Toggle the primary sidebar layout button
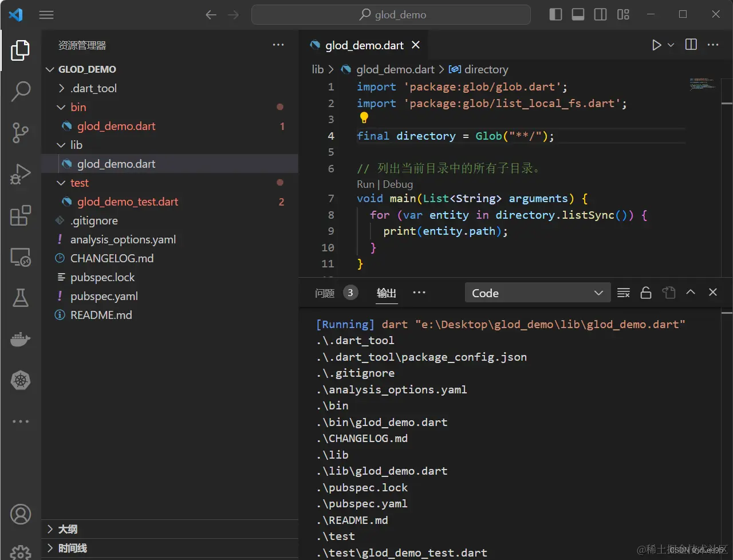This screenshot has width=733, height=560. (x=555, y=14)
